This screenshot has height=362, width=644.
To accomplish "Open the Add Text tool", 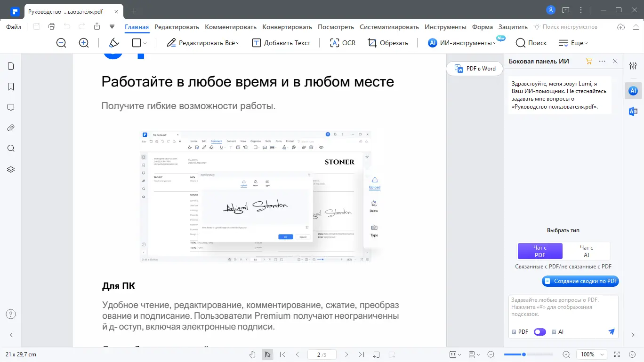I will (x=281, y=43).
